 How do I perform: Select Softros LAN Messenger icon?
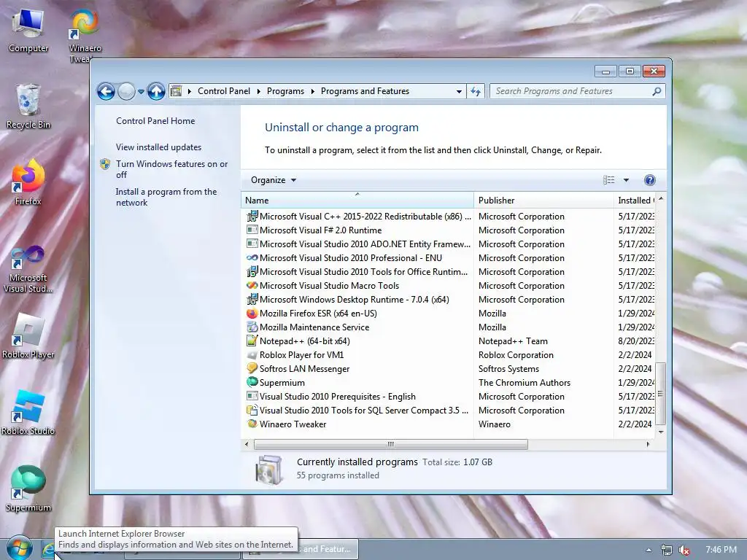(252, 368)
